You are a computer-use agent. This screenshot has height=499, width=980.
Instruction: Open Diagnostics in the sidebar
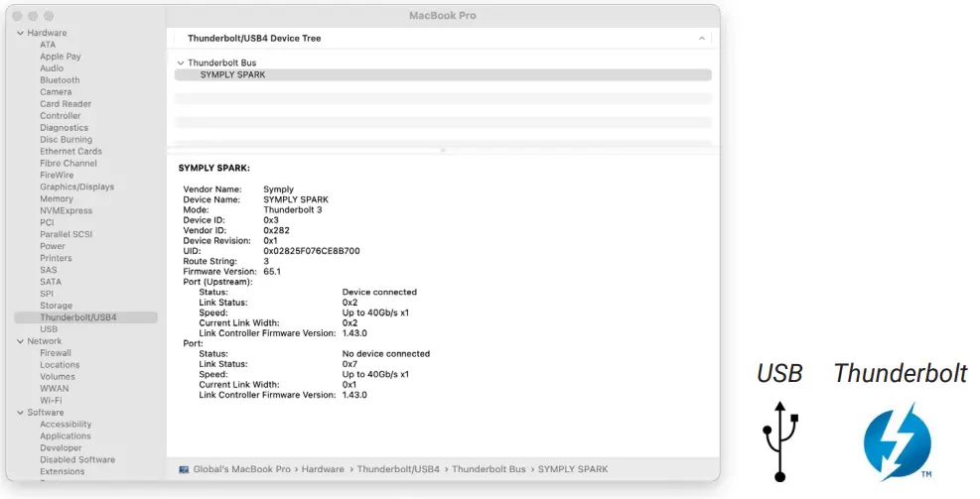pyautogui.click(x=65, y=128)
